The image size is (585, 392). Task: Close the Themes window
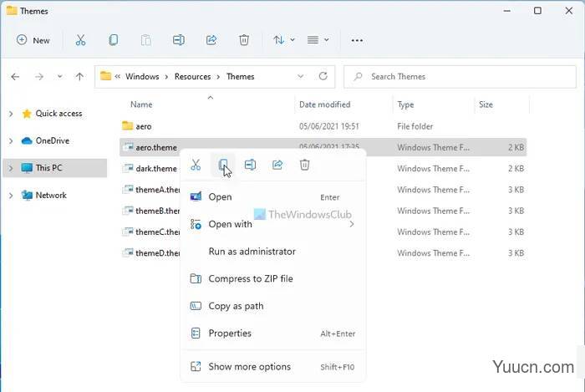568,11
